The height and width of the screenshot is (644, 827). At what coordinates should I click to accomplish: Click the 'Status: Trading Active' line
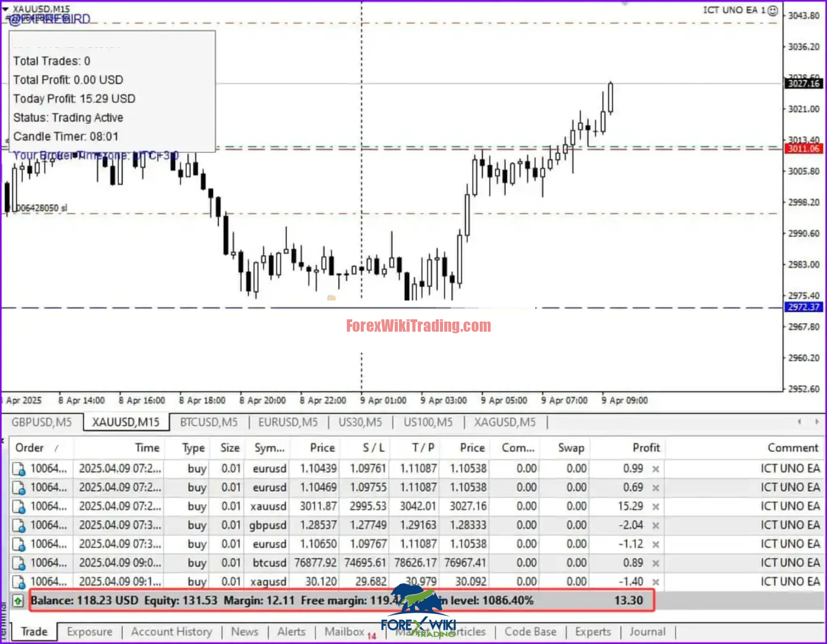pos(68,118)
